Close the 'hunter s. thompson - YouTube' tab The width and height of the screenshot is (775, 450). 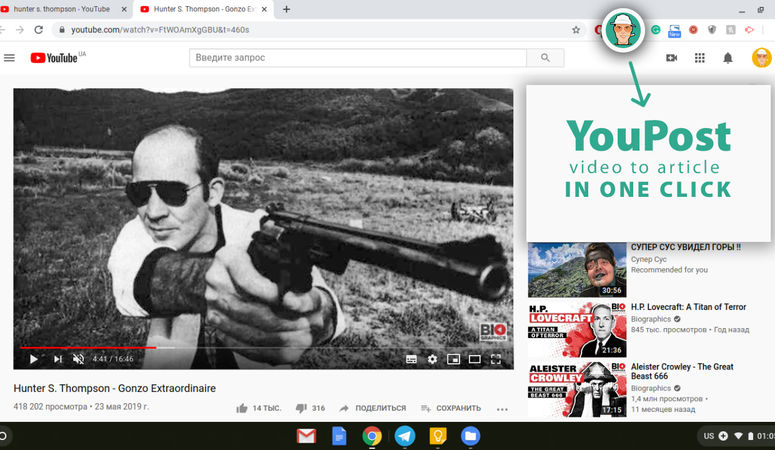click(124, 9)
